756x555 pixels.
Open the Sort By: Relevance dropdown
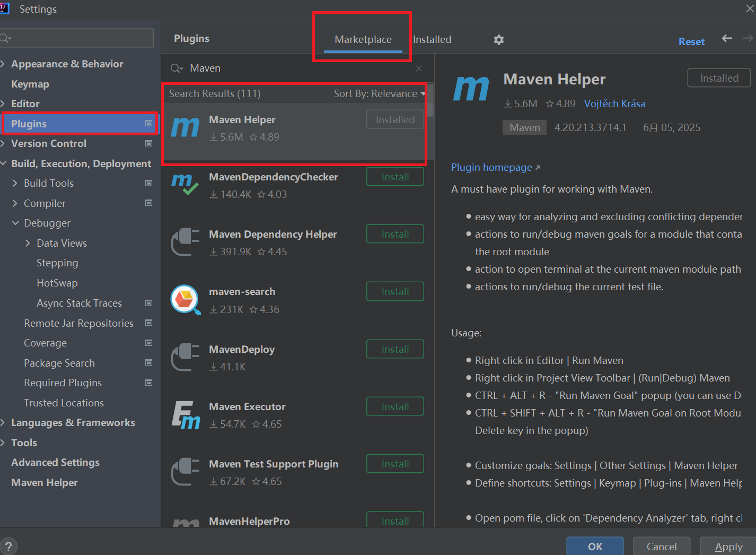point(380,93)
